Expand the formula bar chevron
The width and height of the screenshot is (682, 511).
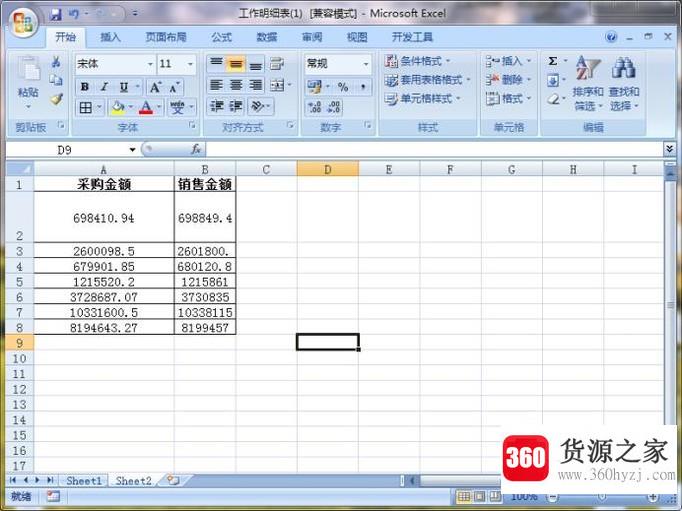(669, 149)
